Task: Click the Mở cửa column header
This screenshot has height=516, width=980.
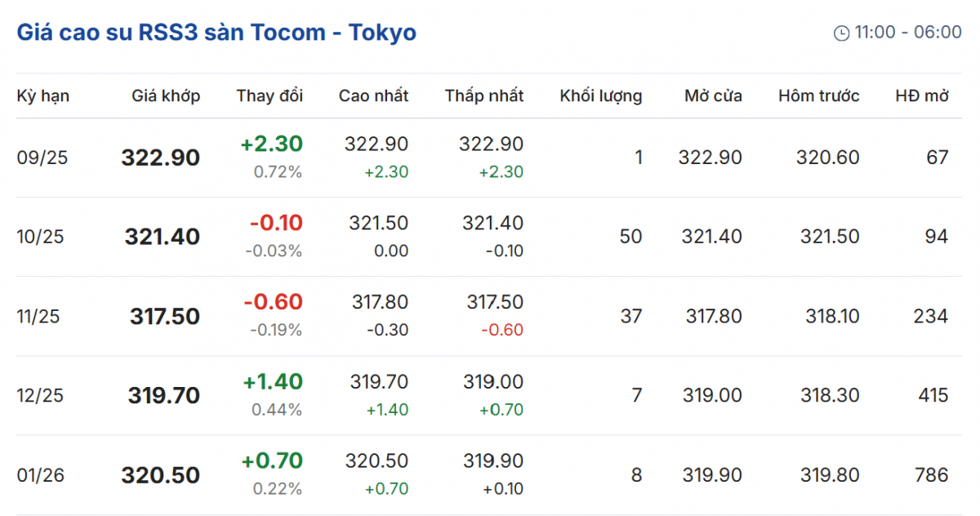Action: pos(713,96)
